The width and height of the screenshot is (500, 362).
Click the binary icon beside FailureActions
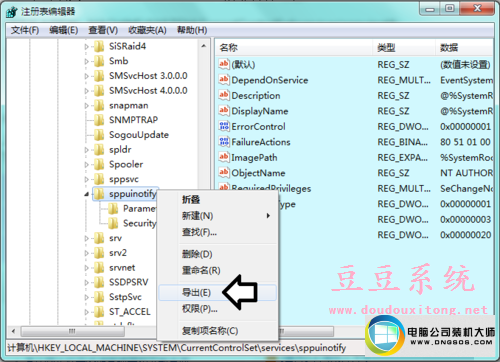(224, 141)
